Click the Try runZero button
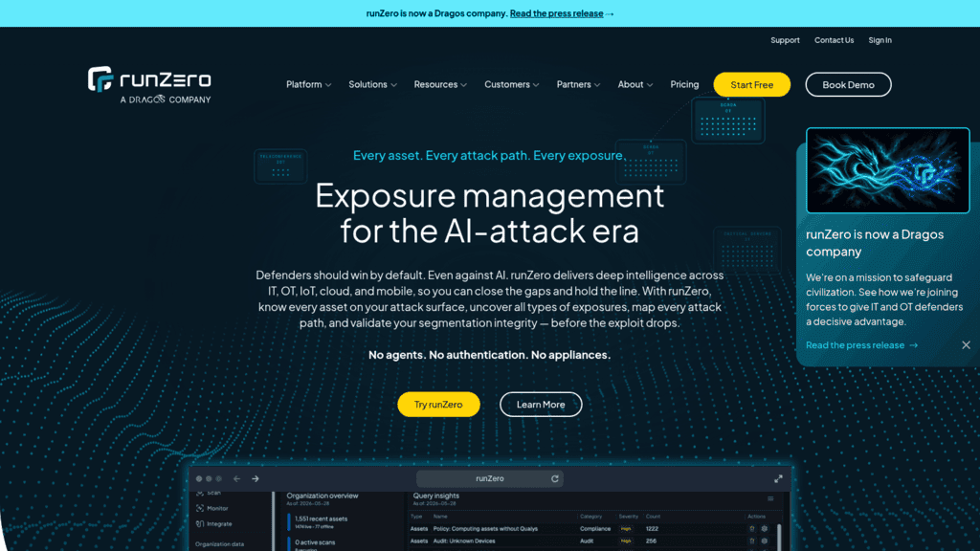980x551 pixels. click(x=438, y=405)
